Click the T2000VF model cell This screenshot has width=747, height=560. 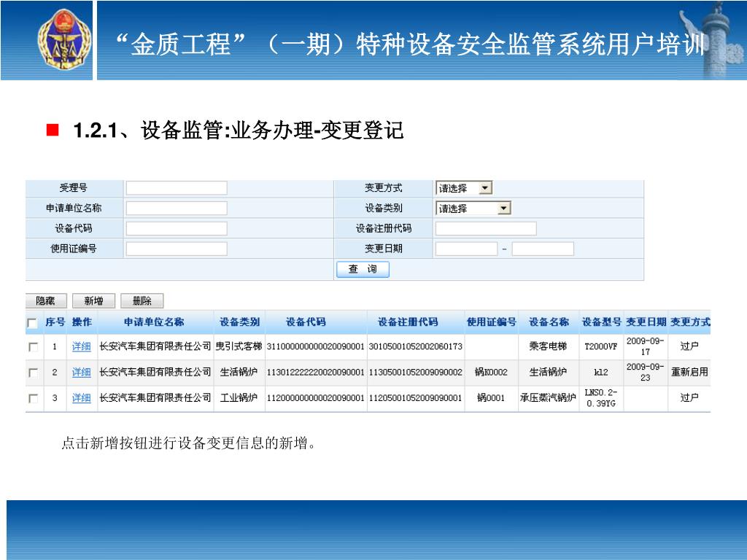click(x=601, y=346)
